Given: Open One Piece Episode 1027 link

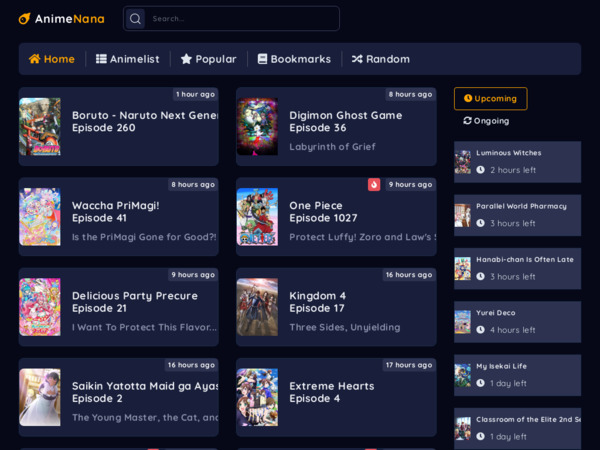Looking at the screenshot, I should [323, 212].
